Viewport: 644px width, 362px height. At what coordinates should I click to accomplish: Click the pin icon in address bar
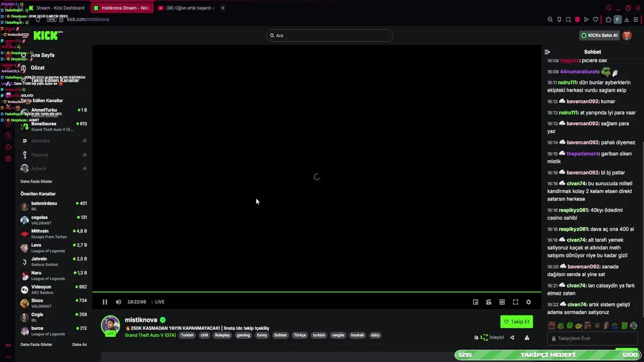[559, 20]
